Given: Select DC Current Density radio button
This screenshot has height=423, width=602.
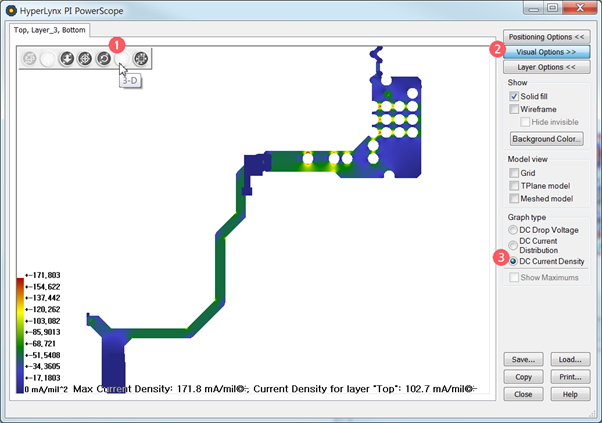Looking at the screenshot, I should pyautogui.click(x=513, y=261).
